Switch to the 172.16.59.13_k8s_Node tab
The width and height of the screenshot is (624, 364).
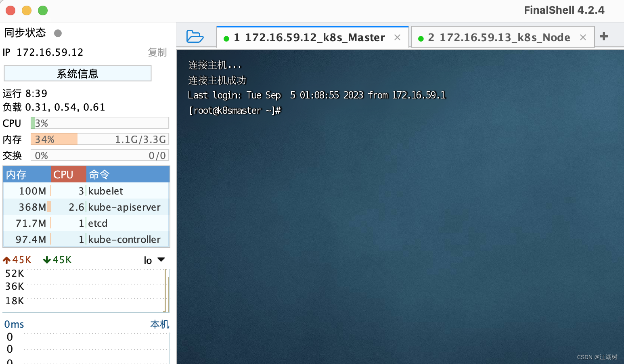point(503,37)
